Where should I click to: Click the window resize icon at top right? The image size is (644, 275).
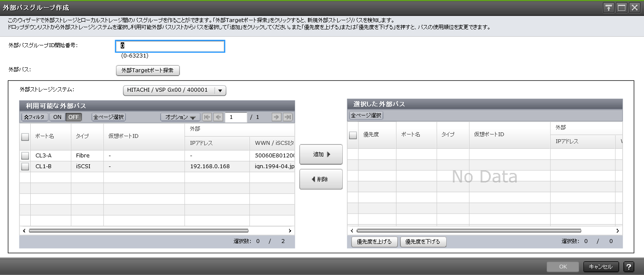[621, 7]
